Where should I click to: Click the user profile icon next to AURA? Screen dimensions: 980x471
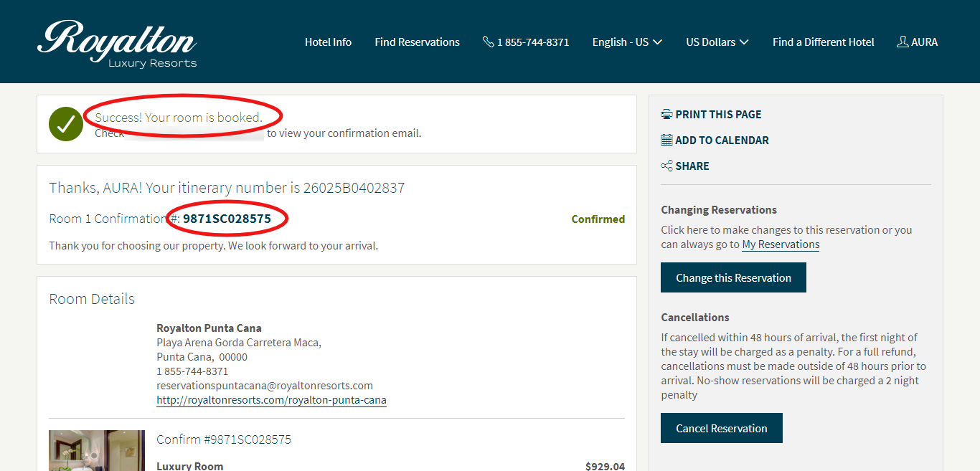pos(903,42)
